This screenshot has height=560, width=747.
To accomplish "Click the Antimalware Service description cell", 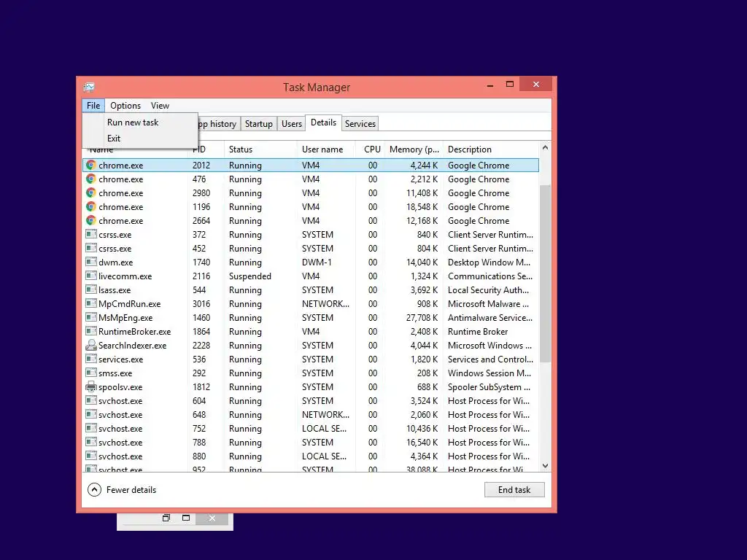I will coord(490,318).
